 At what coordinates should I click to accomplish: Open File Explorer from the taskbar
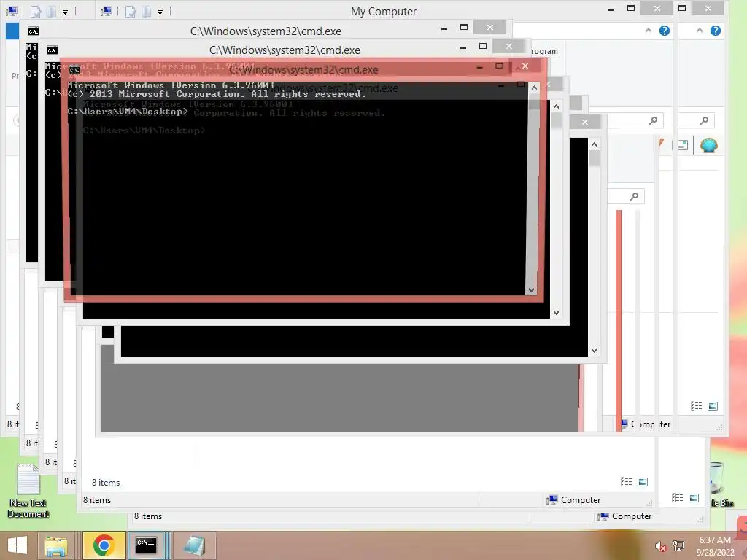(55, 545)
